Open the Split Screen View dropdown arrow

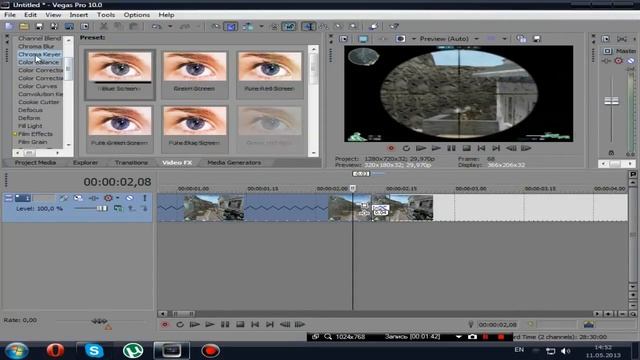point(413,39)
